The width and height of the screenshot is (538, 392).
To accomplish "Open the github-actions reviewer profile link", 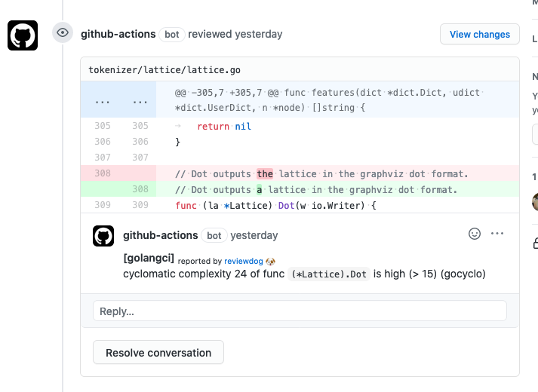I will pyautogui.click(x=118, y=34).
